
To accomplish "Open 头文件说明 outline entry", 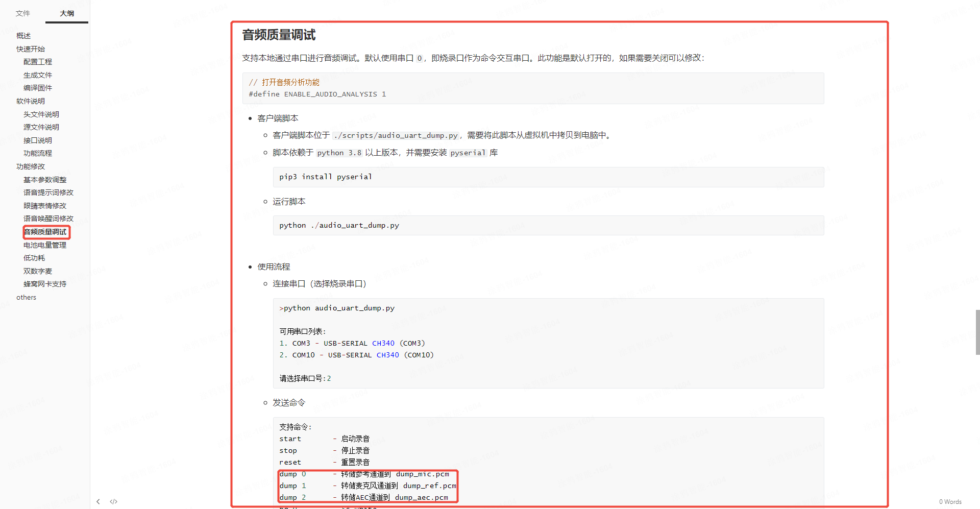I will tap(41, 114).
